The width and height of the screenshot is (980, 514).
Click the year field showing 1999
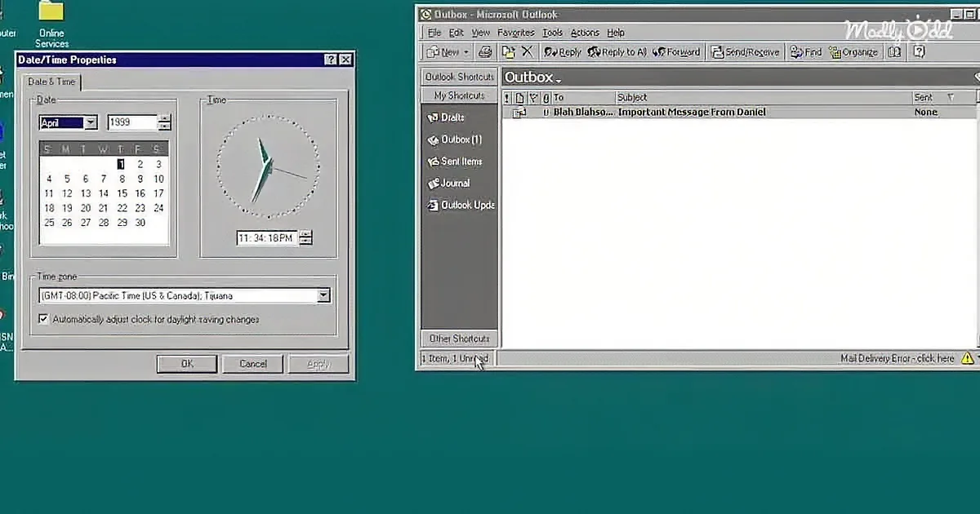pyautogui.click(x=132, y=122)
